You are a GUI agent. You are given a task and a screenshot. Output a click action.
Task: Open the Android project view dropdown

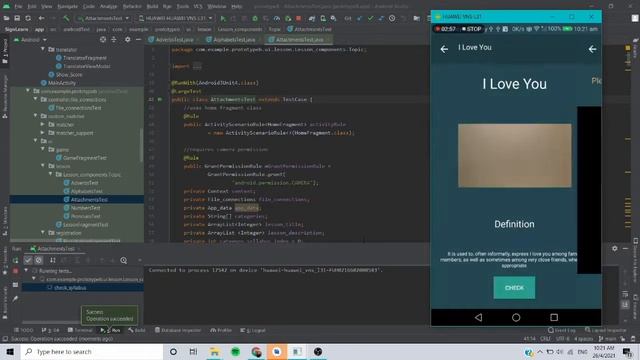click(31, 40)
